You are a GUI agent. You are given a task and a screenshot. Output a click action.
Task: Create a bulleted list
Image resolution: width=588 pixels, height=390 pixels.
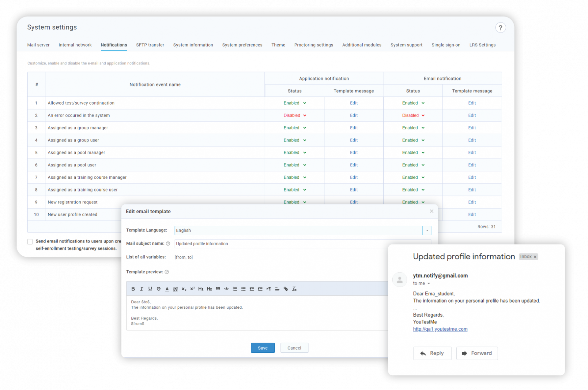click(x=243, y=289)
